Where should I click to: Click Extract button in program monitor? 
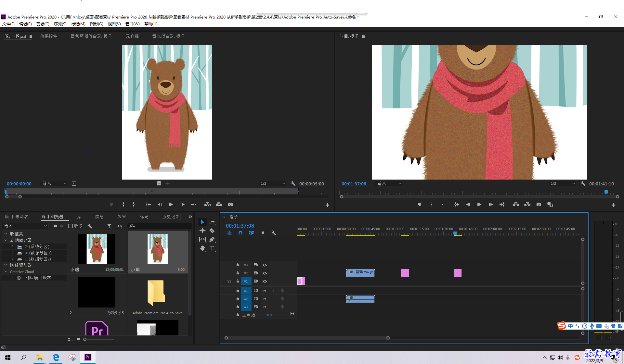(527, 205)
